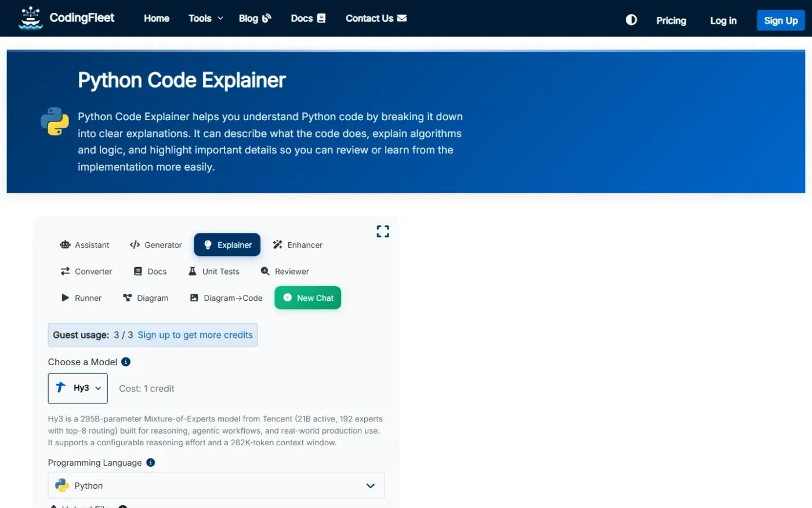
Task: Click the Explainer lightbulb icon
Action: click(208, 245)
